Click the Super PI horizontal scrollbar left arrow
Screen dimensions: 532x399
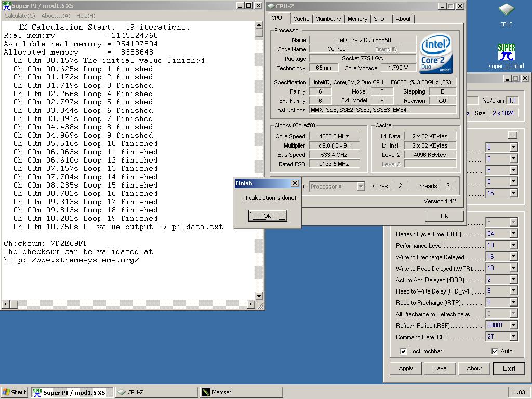point(5,304)
